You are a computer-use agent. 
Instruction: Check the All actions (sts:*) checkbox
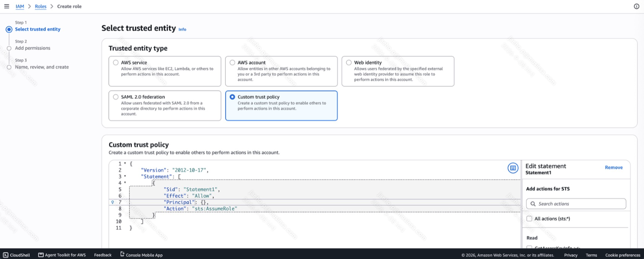[529, 218]
